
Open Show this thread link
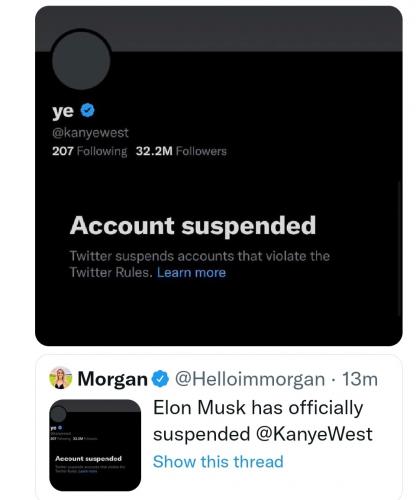218,462
